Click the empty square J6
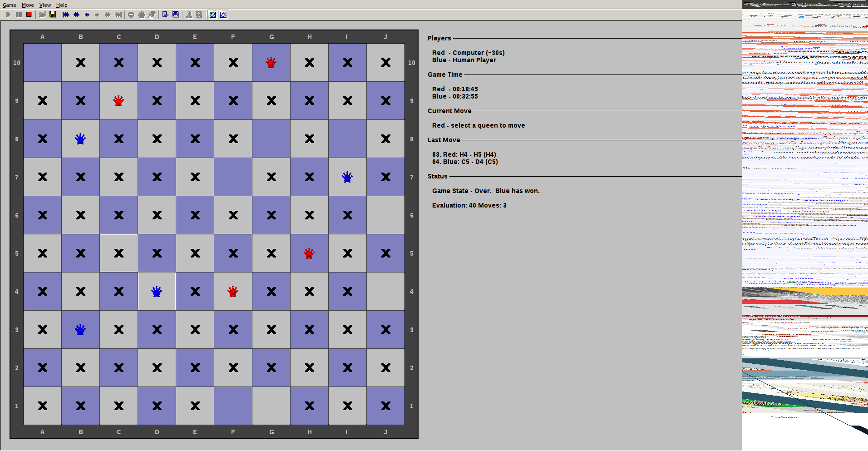Screen dimensions: 868x451 click(x=385, y=215)
